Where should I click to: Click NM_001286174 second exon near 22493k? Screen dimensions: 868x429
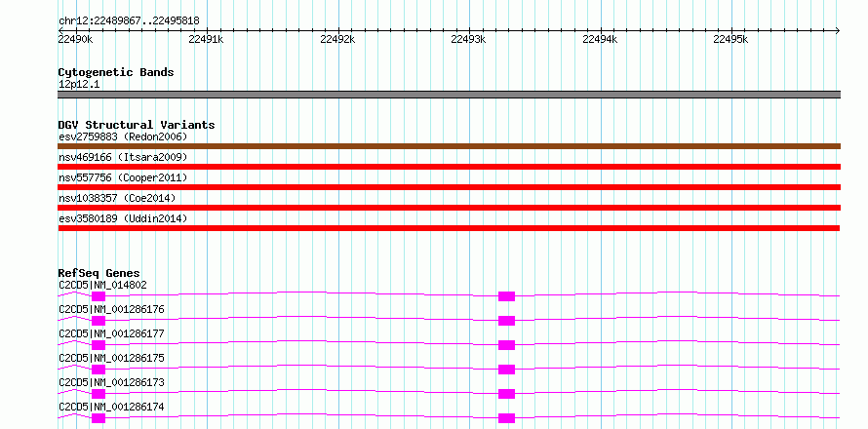click(x=506, y=418)
